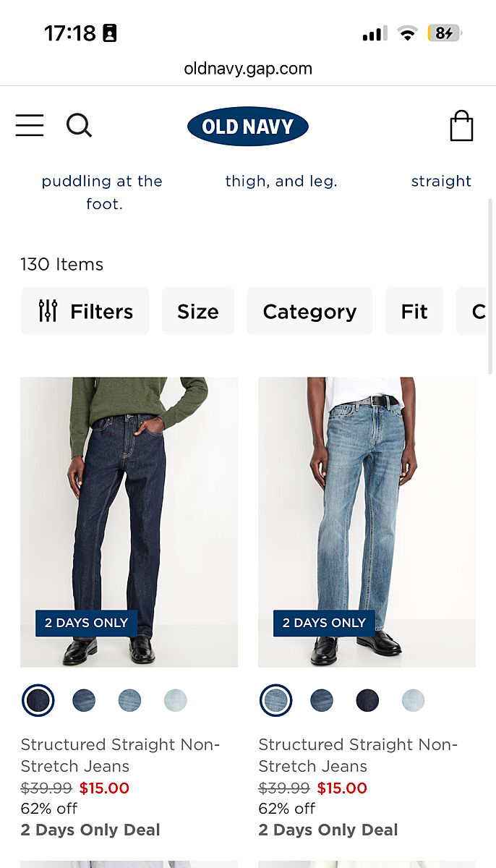
Task: Tap 2 DAYS ONLY badge on light jeans
Action: click(324, 623)
